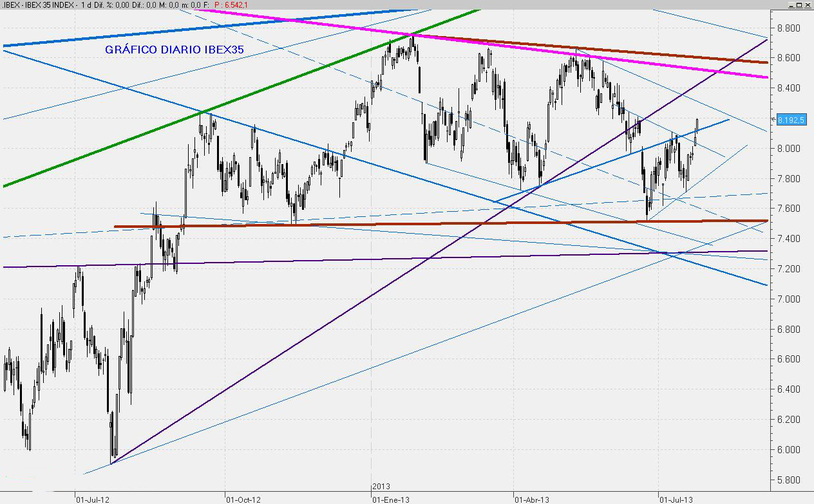Select the 01-Jul-12 date on time axis

[x=92, y=499]
